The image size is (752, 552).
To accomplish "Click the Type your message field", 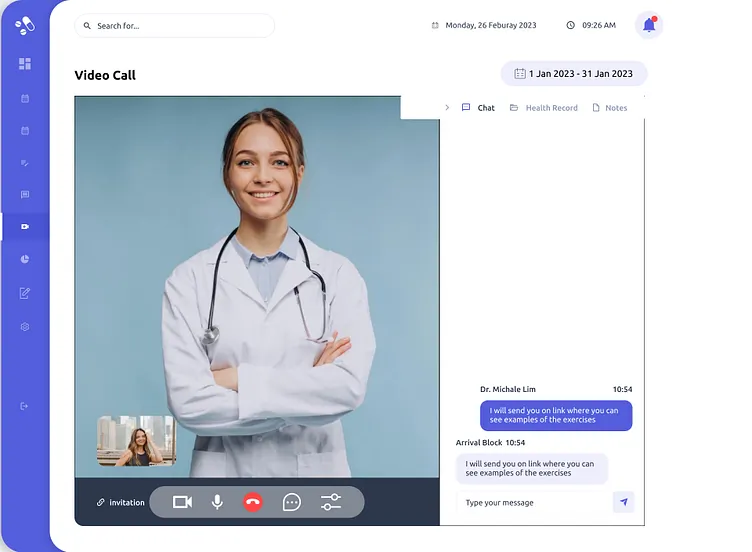I will pos(533,503).
